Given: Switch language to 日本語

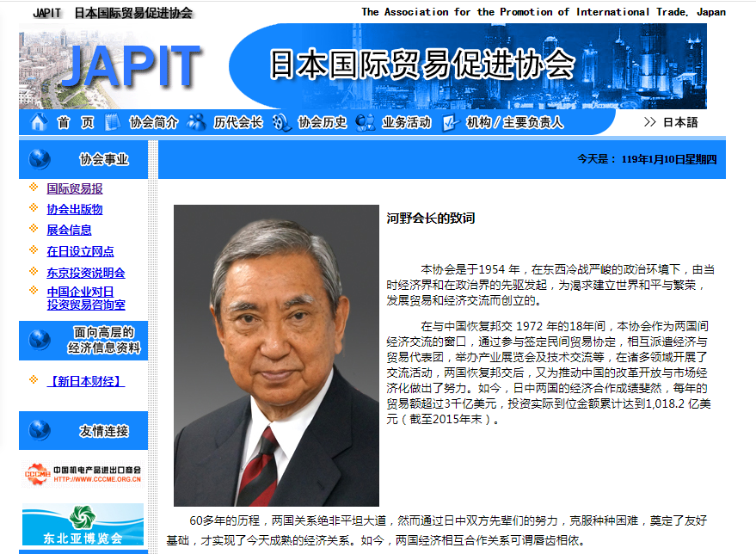Looking at the screenshot, I should click(x=680, y=122).
